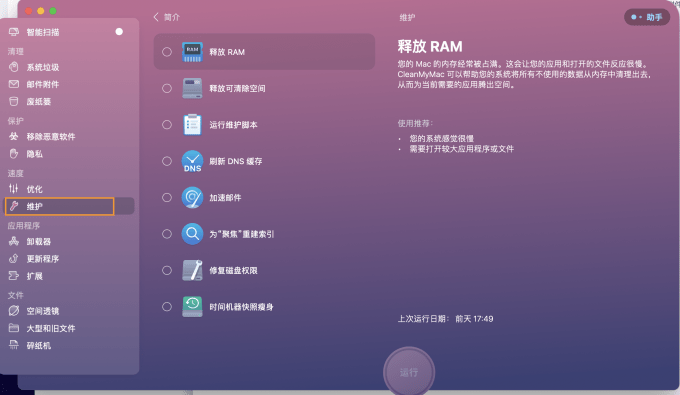Select the 修复磁盘权限 radio button
The width and height of the screenshot is (680, 395).
tap(167, 271)
